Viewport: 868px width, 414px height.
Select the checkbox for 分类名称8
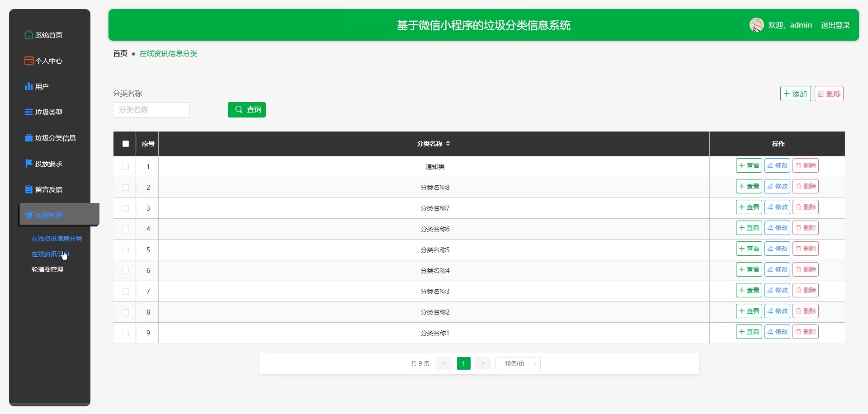[x=126, y=188]
